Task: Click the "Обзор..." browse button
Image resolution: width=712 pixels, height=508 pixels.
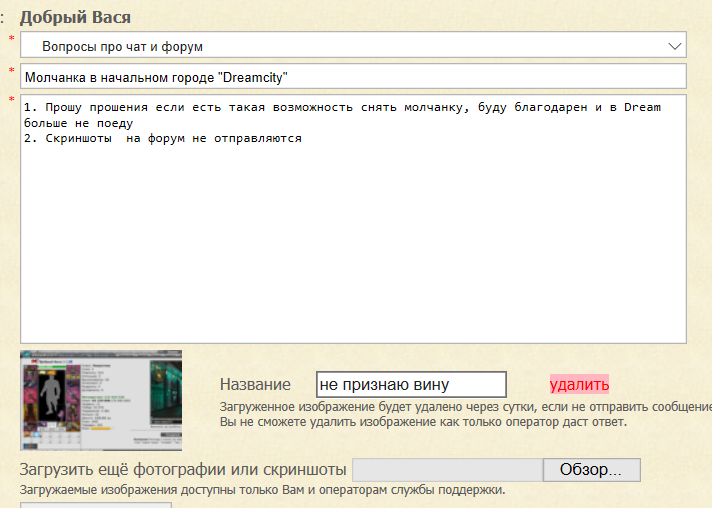Action: (x=591, y=469)
